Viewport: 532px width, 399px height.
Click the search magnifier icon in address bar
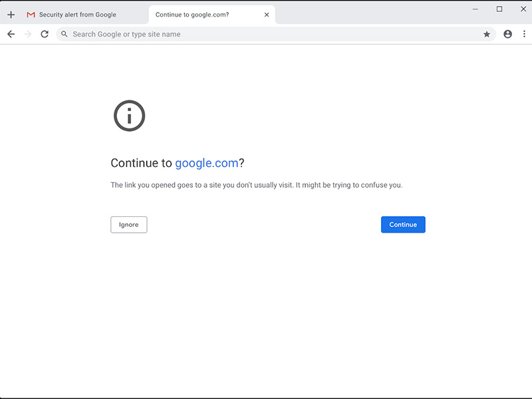click(x=64, y=34)
